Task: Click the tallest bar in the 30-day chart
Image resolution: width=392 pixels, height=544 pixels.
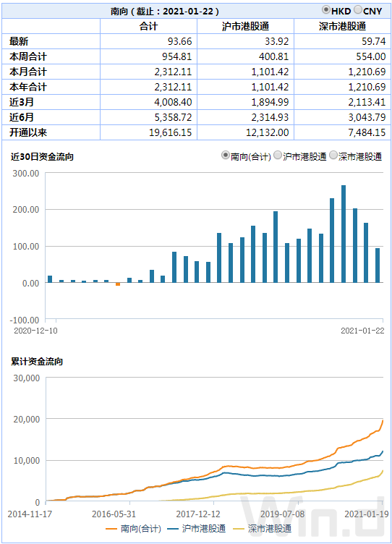Action: tap(344, 234)
